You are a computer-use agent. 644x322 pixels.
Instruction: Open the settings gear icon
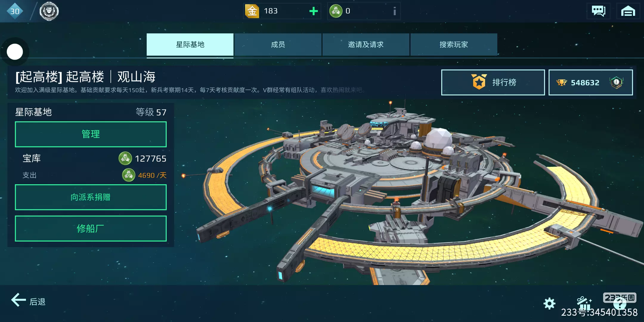(x=549, y=304)
